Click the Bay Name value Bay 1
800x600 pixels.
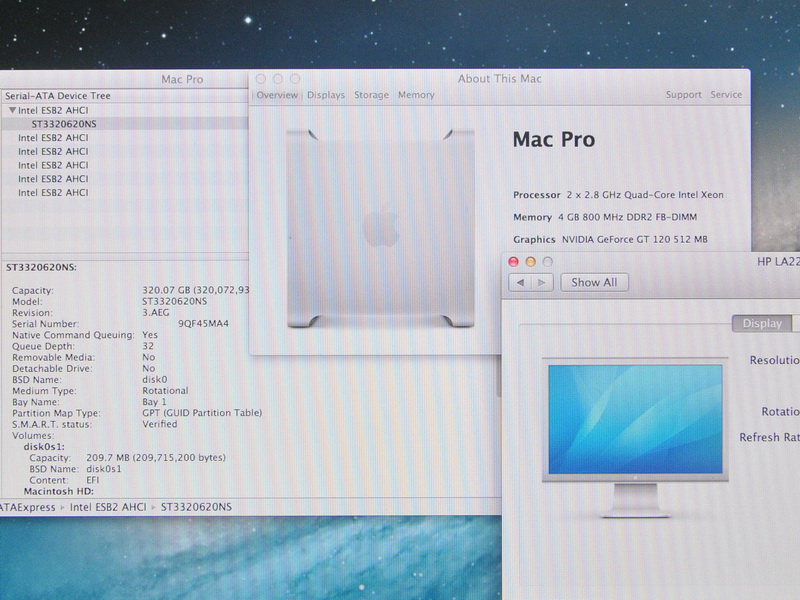click(x=154, y=402)
